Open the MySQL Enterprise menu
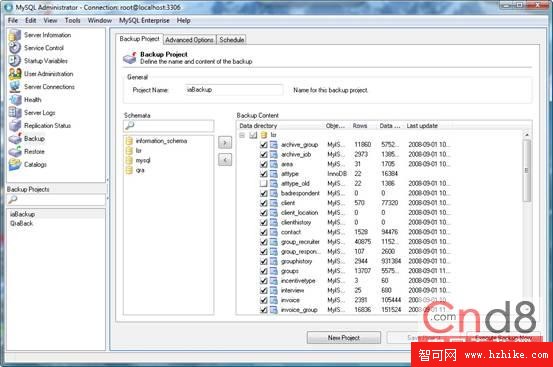Image resolution: width=553 pixels, height=367 pixels. (x=144, y=20)
